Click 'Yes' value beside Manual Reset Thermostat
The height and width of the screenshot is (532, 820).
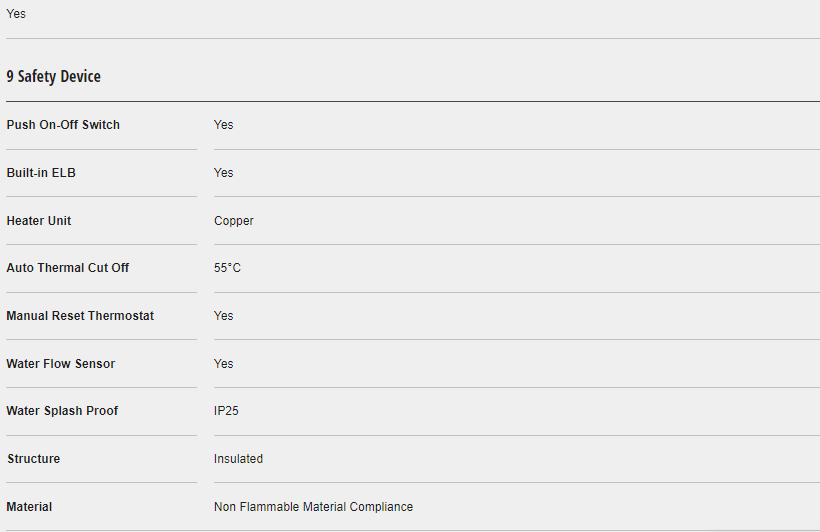click(223, 316)
